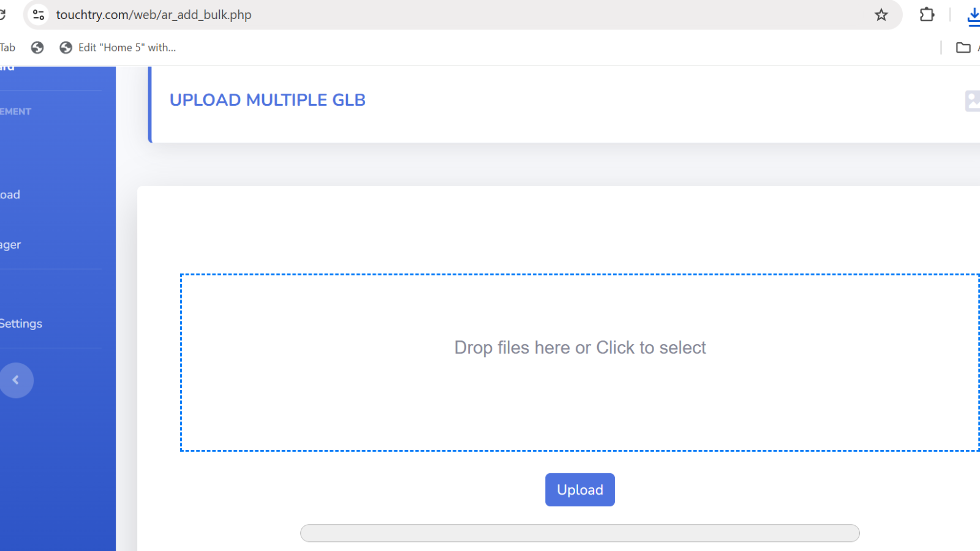Screen dimensions: 980x551
Task: Click the image placeholder icon in UPLOAD header
Action: point(973,100)
